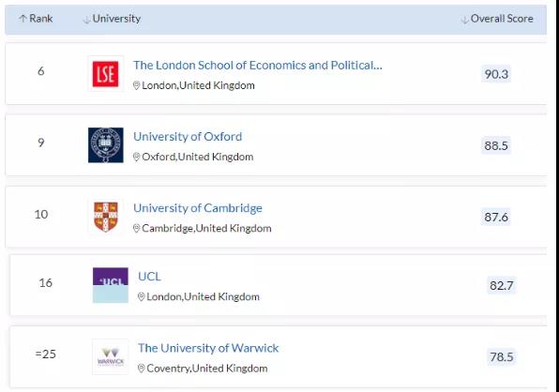Screen dimensions: 559x392
Task: Sort by the Overall Score column arrow
Action: tap(464, 20)
